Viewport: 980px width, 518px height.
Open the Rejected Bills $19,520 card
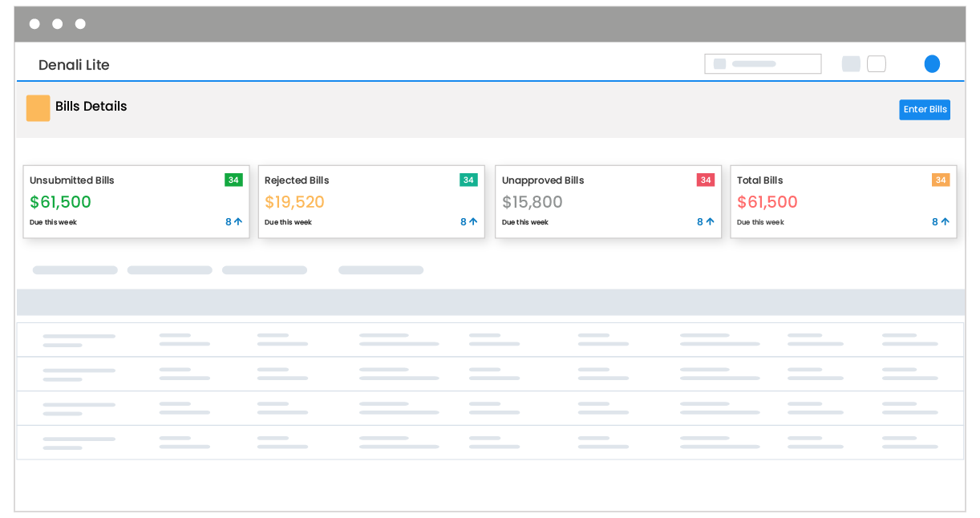click(371, 202)
